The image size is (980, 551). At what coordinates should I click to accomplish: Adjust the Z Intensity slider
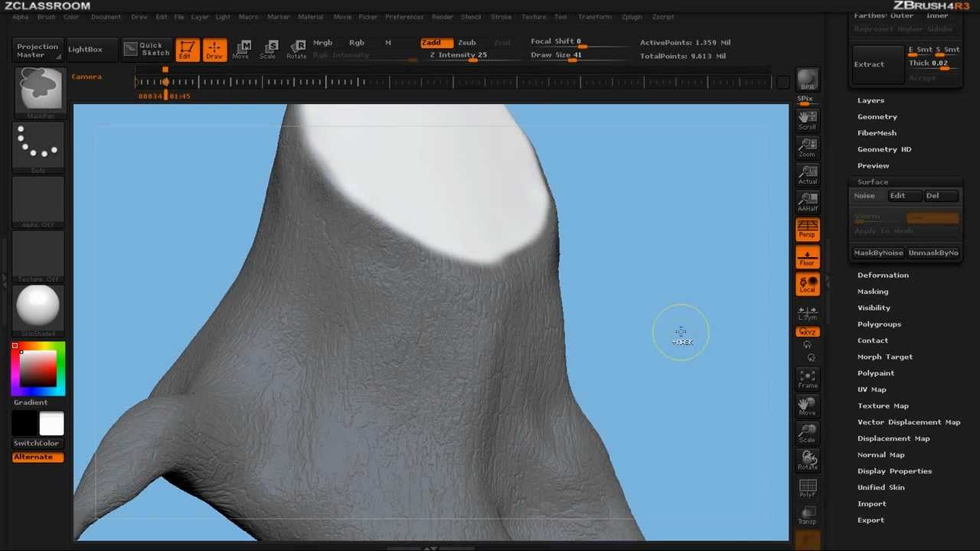[x=458, y=56]
